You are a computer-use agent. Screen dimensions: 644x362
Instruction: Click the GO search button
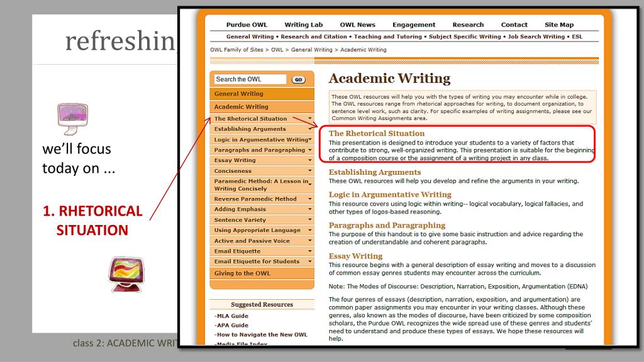(299, 80)
